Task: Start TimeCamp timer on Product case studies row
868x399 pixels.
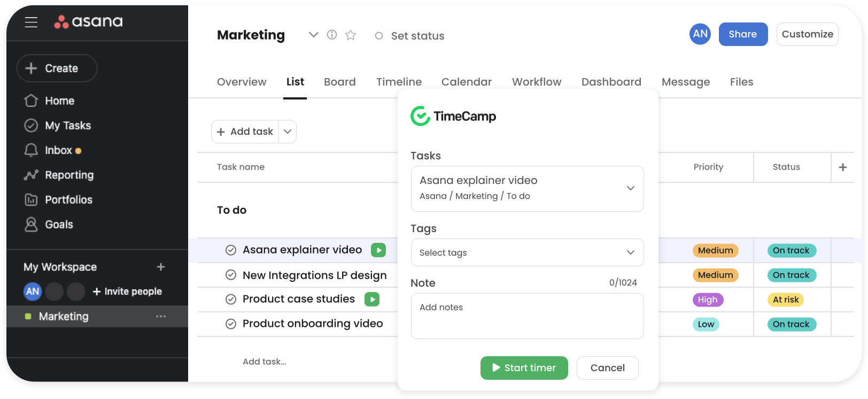Action: [372, 299]
